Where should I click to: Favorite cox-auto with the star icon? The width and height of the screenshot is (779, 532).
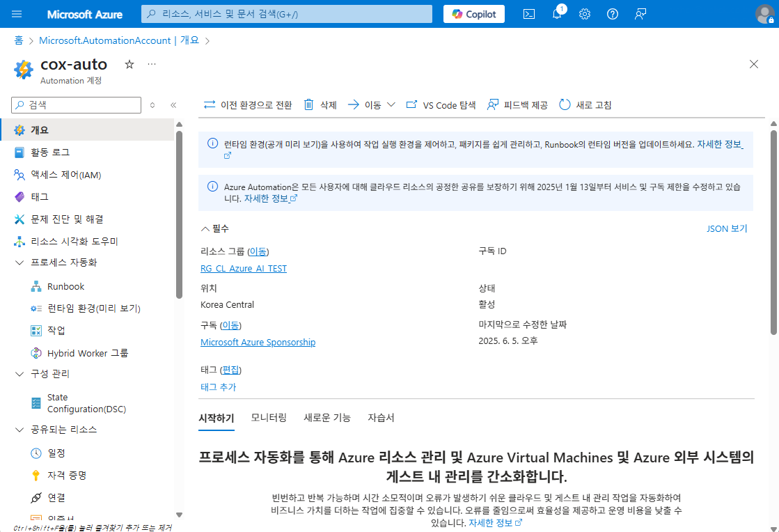[x=129, y=64]
